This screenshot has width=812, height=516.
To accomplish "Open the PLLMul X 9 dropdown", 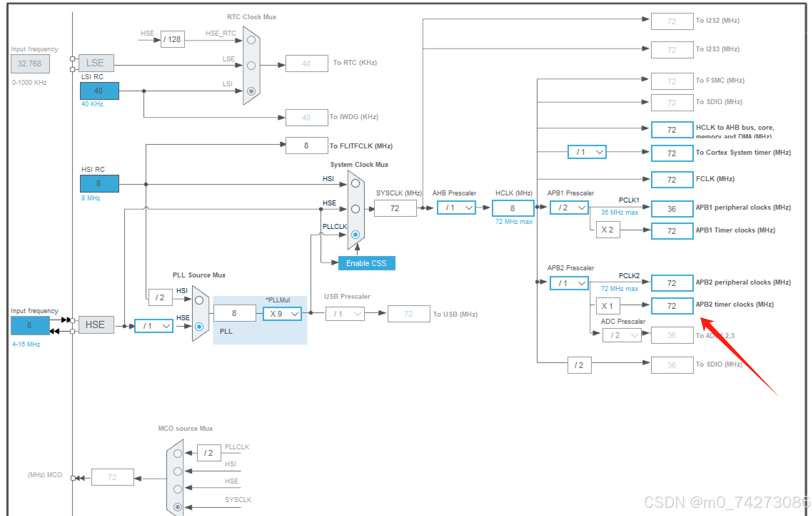I will point(282,314).
